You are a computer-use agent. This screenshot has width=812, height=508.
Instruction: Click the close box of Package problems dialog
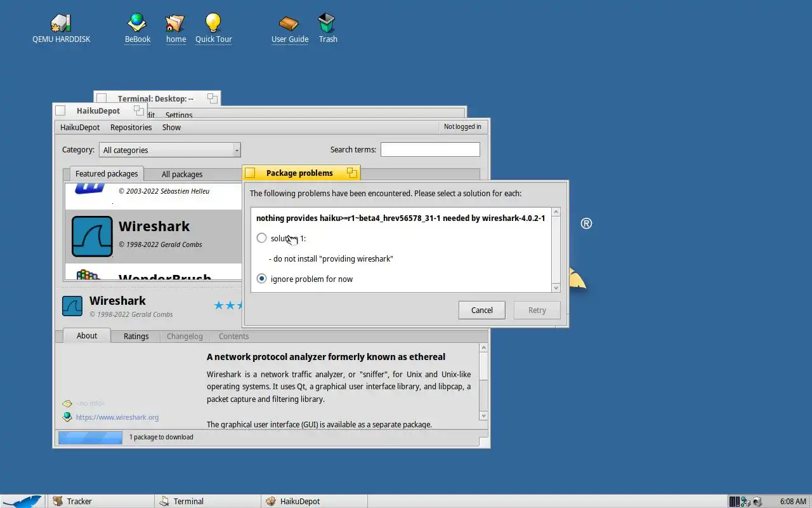pyautogui.click(x=250, y=173)
